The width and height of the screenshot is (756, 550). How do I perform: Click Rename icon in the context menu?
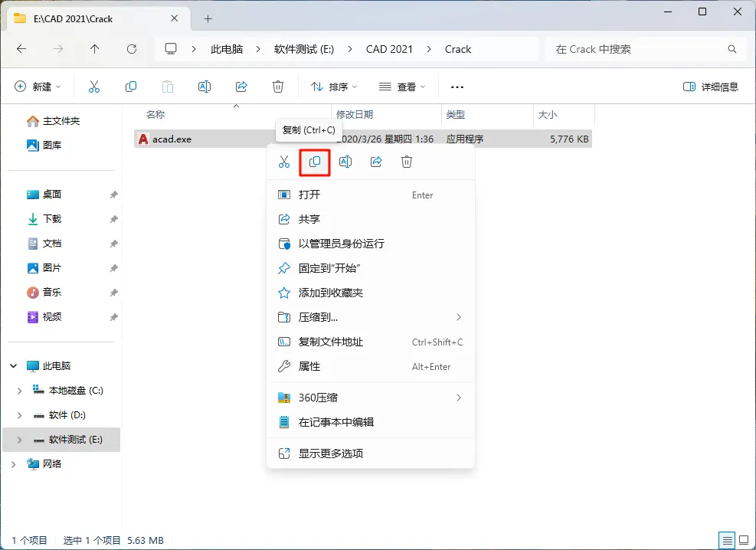(345, 162)
